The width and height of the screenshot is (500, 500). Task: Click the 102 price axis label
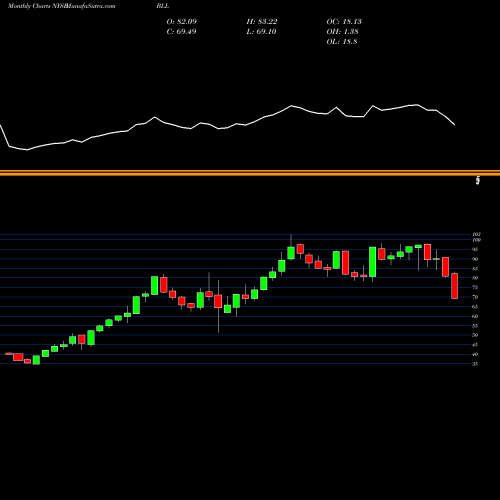[477, 235]
